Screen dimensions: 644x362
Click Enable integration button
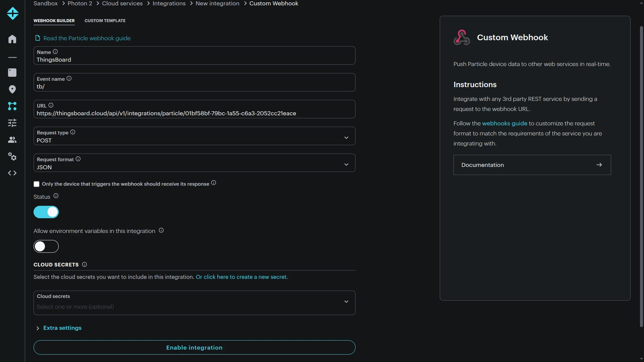[195, 348]
